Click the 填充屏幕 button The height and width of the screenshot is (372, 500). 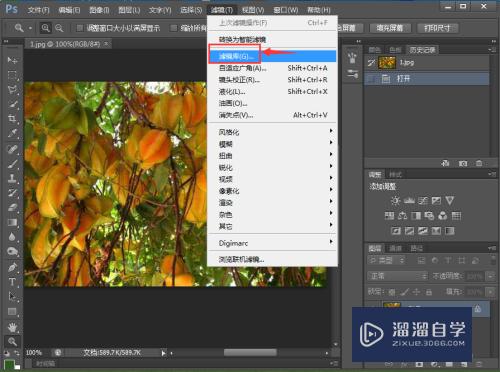pyautogui.click(x=390, y=28)
